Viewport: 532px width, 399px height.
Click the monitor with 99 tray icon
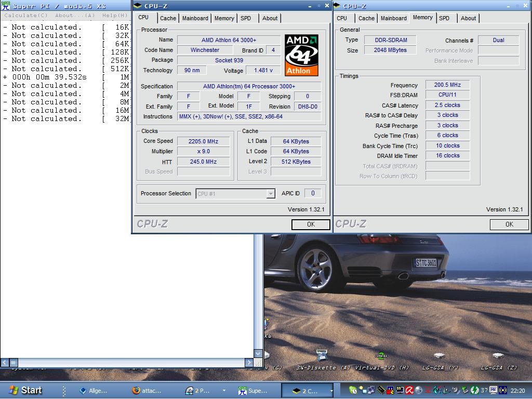(x=400, y=390)
